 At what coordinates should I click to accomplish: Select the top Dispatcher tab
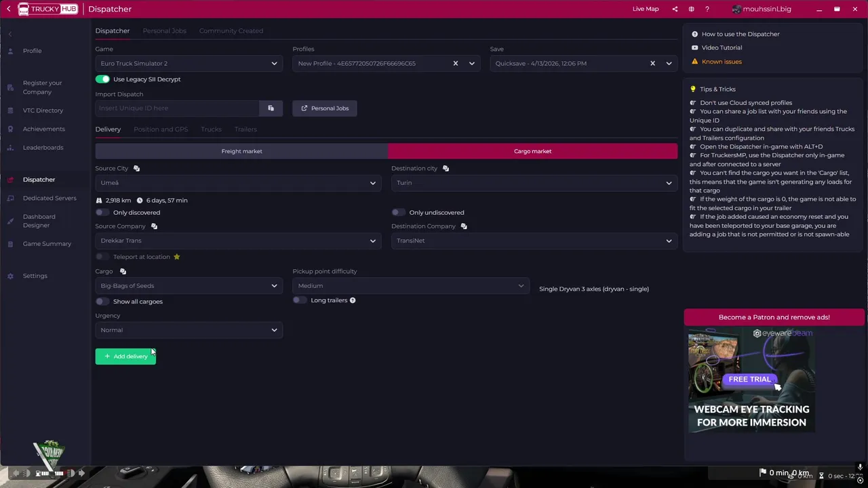[x=113, y=30]
